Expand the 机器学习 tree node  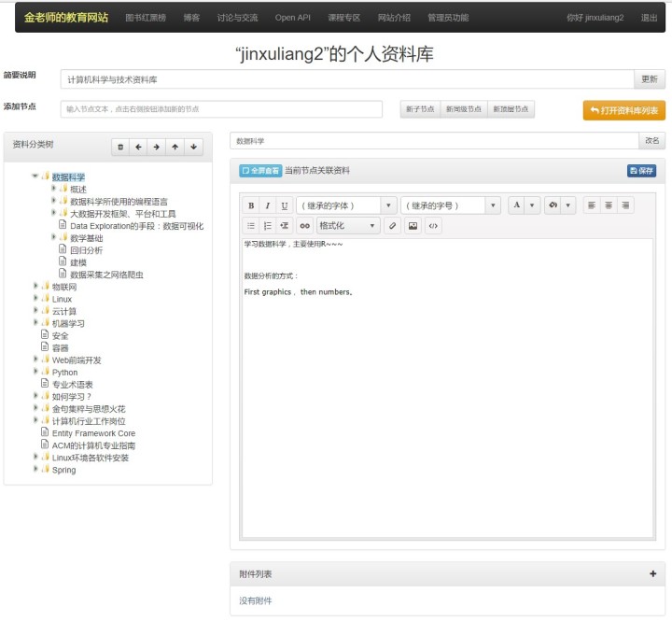click(x=36, y=323)
